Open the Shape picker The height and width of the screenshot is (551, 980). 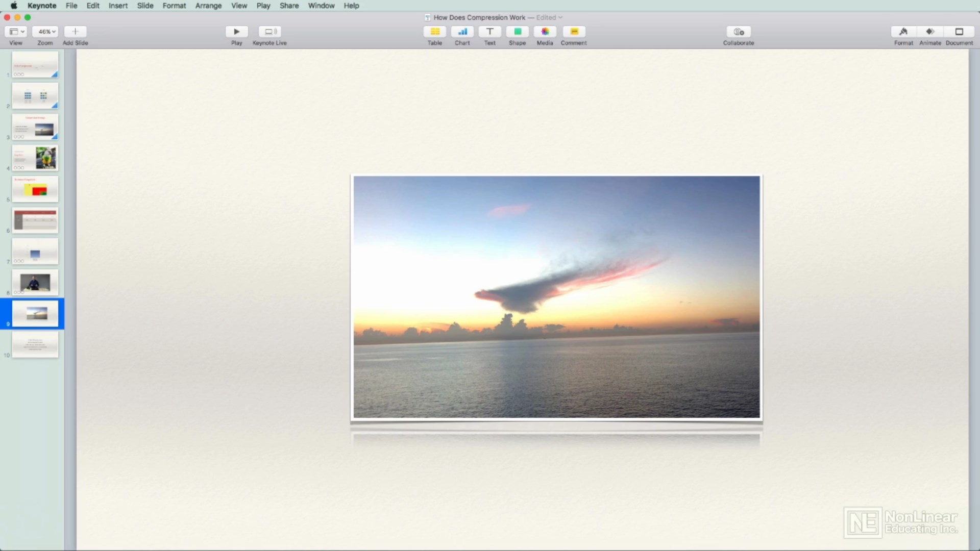518,32
